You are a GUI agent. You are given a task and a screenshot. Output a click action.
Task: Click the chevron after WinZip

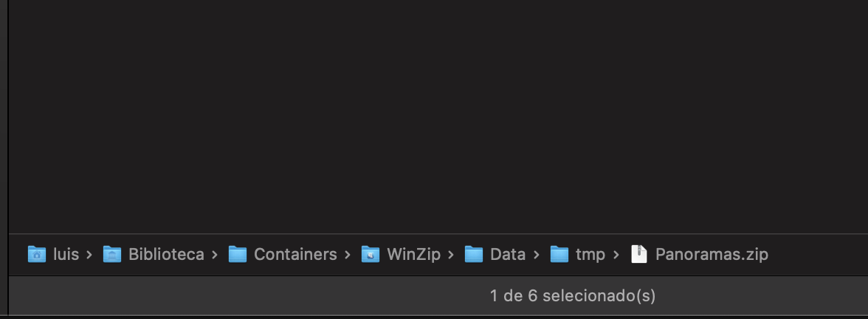[451, 255]
